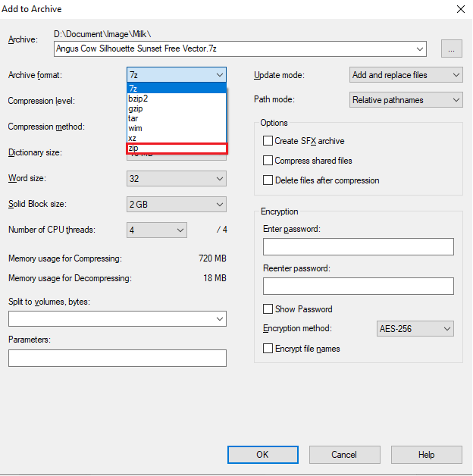Select tar from the format list
This screenshot has height=476, width=473.
click(x=176, y=118)
